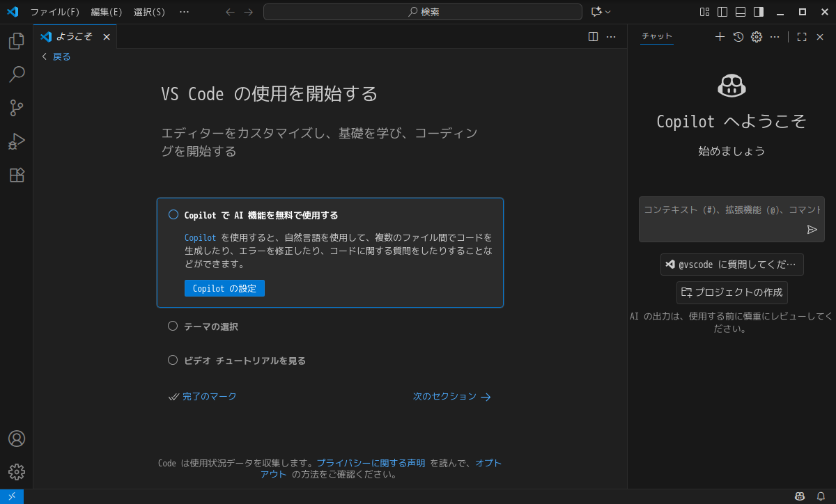
Task: Select the チャット panel tab
Action: tap(657, 37)
